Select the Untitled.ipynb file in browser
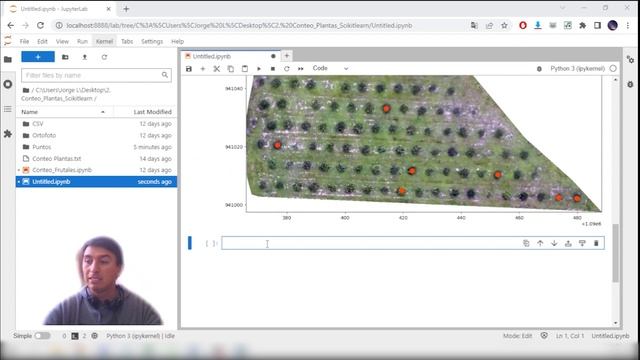Image resolution: width=640 pixels, height=360 pixels. (x=96, y=182)
